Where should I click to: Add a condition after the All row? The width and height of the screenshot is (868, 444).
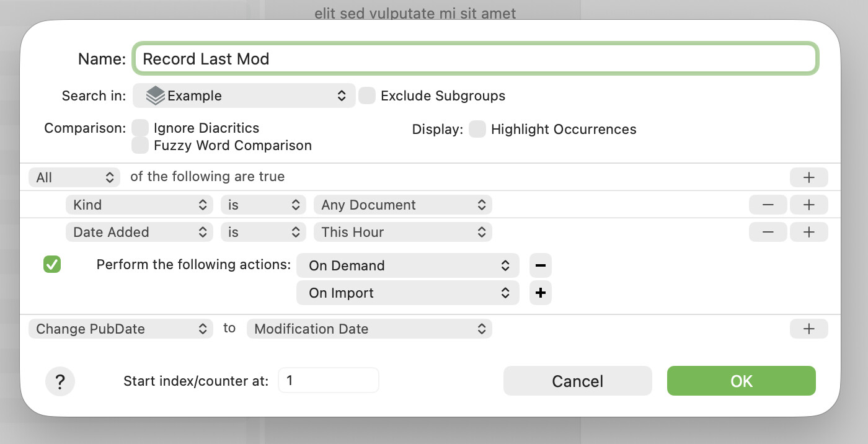tap(808, 177)
